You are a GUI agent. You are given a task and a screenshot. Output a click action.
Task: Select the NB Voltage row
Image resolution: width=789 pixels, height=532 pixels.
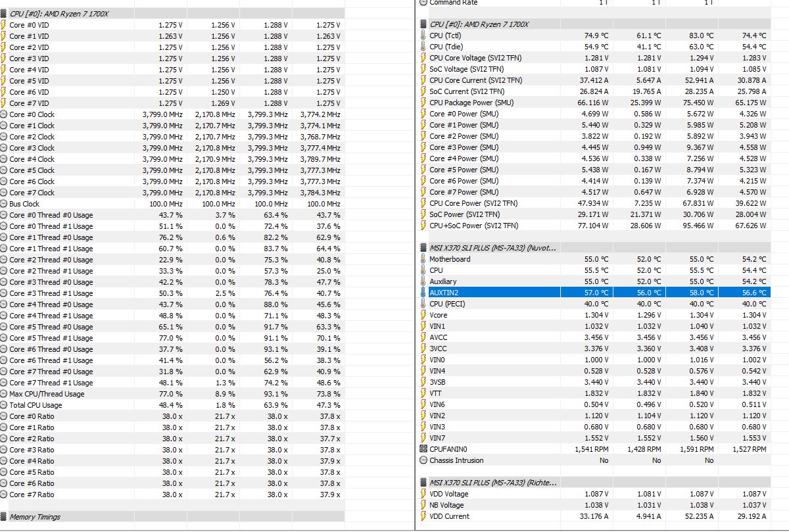594,505
